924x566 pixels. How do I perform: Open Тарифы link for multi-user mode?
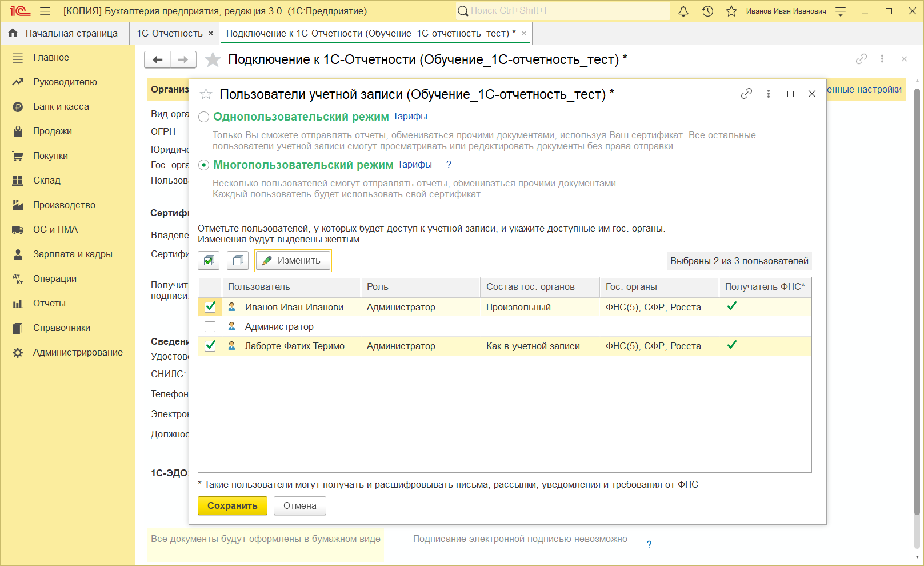(415, 165)
